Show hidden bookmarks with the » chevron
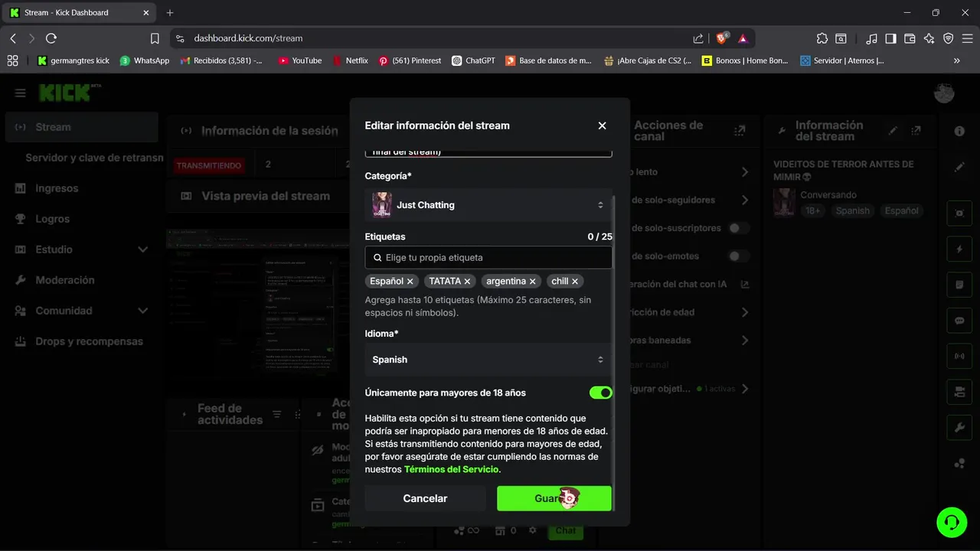The image size is (980, 551). tap(957, 60)
